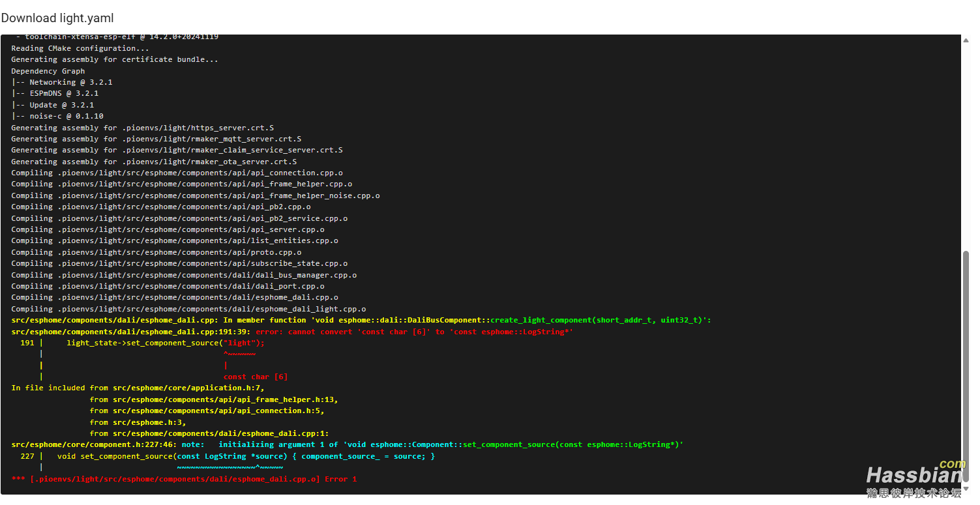Click the 'ESPmDNS @ 3.2.1' dependency entry
This screenshot has height=505, width=980.
click(59, 93)
